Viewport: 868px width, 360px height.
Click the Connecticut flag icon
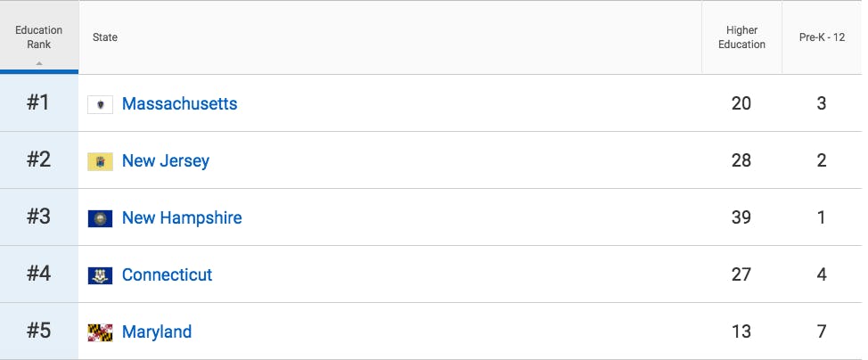click(x=100, y=275)
